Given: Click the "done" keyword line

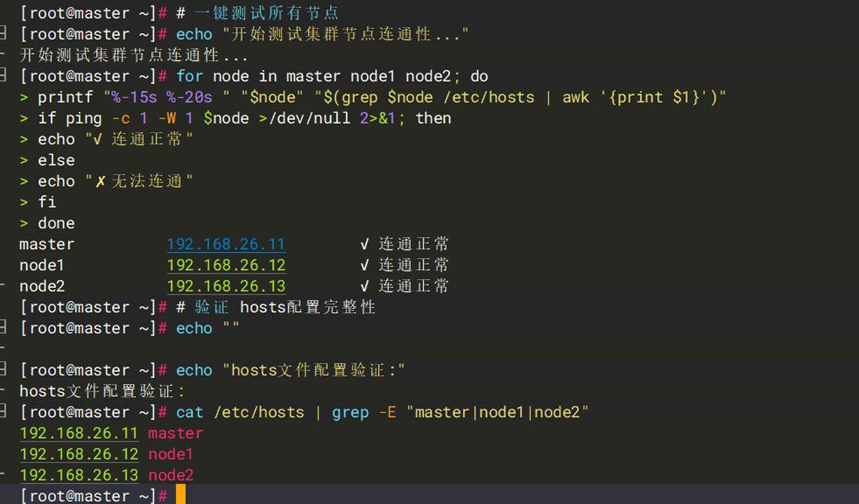Looking at the screenshot, I should pos(56,223).
